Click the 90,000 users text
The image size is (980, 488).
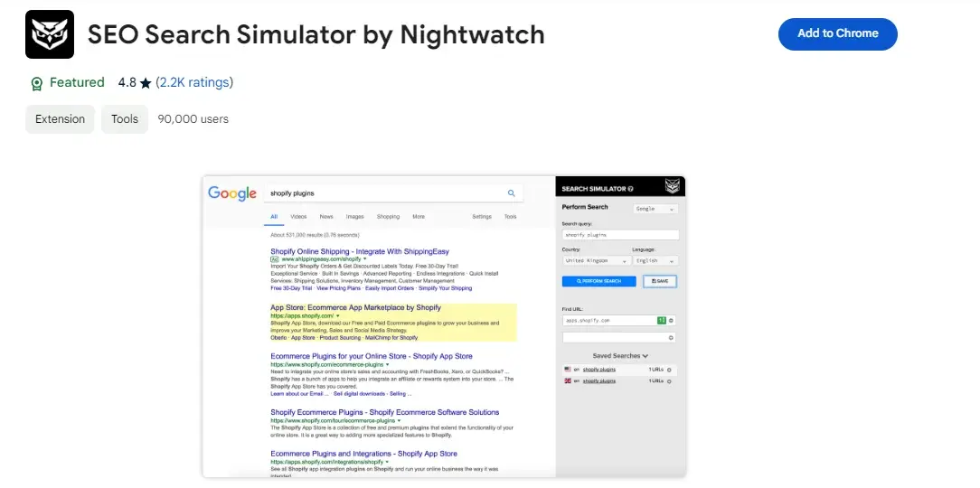click(x=193, y=119)
